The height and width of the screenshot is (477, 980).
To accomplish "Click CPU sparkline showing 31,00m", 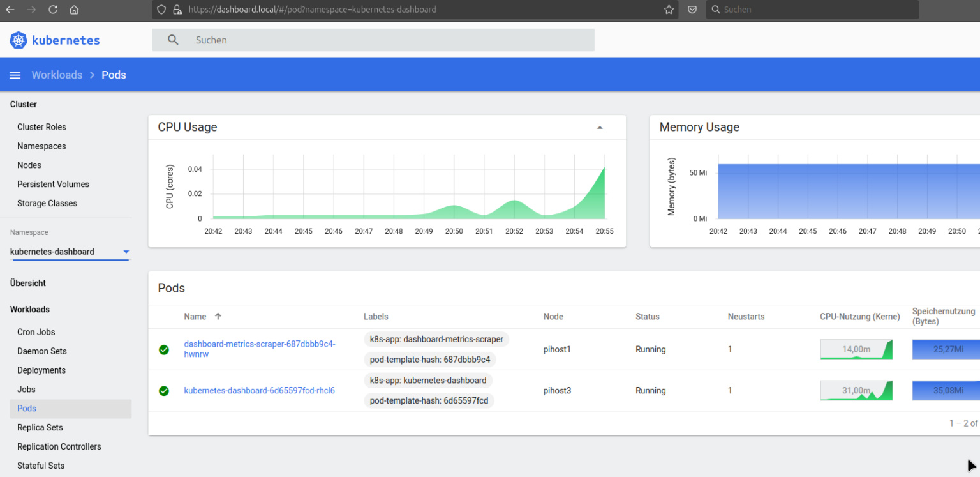I will point(856,391).
